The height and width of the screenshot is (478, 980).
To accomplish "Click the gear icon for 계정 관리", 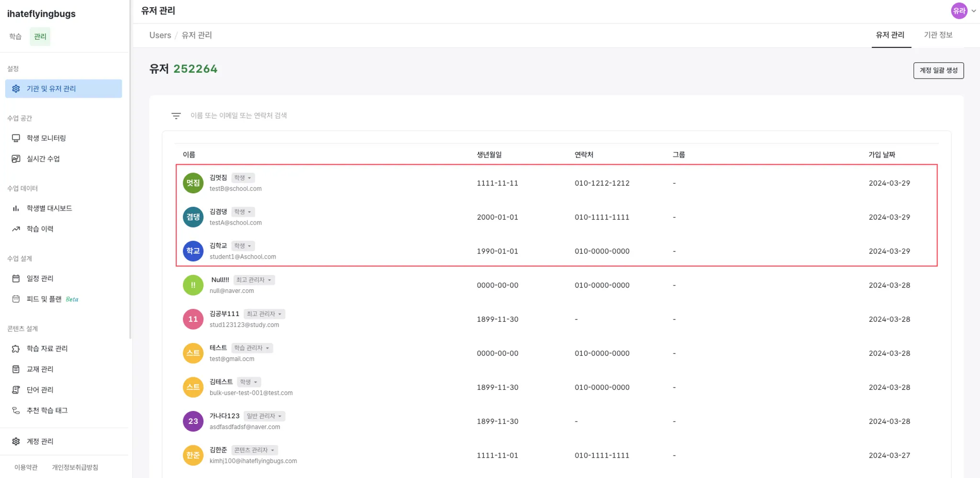I will click(16, 441).
